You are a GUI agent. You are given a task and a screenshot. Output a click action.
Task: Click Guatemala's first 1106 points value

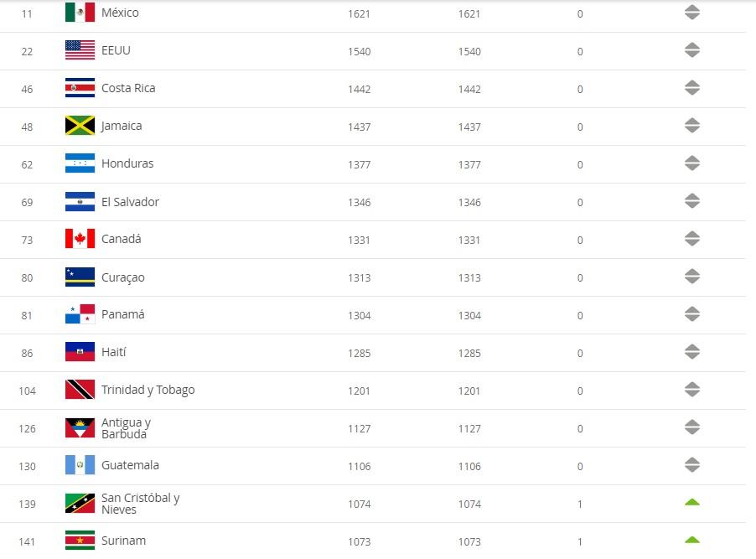tap(359, 467)
